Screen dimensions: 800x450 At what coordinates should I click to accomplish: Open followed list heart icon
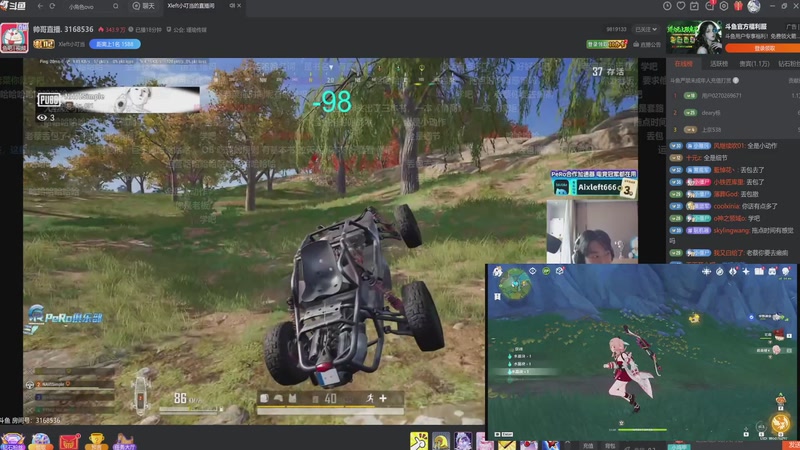point(681,6)
